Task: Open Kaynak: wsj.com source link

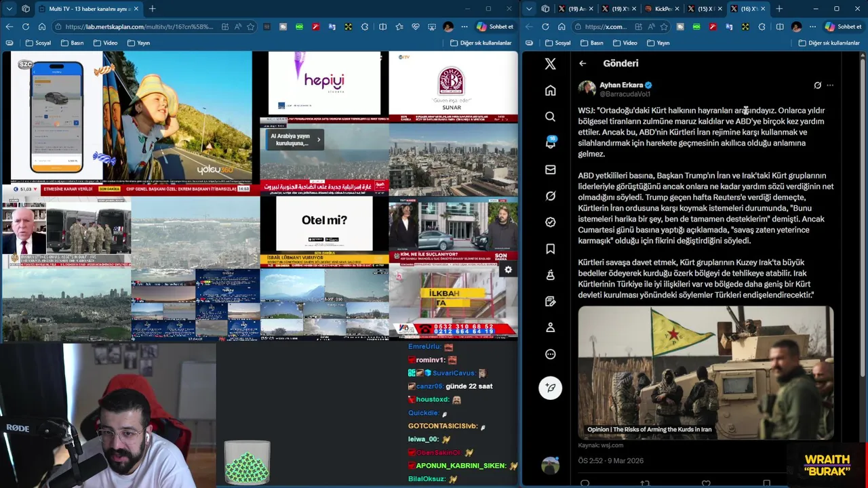Action: point(601,445)
